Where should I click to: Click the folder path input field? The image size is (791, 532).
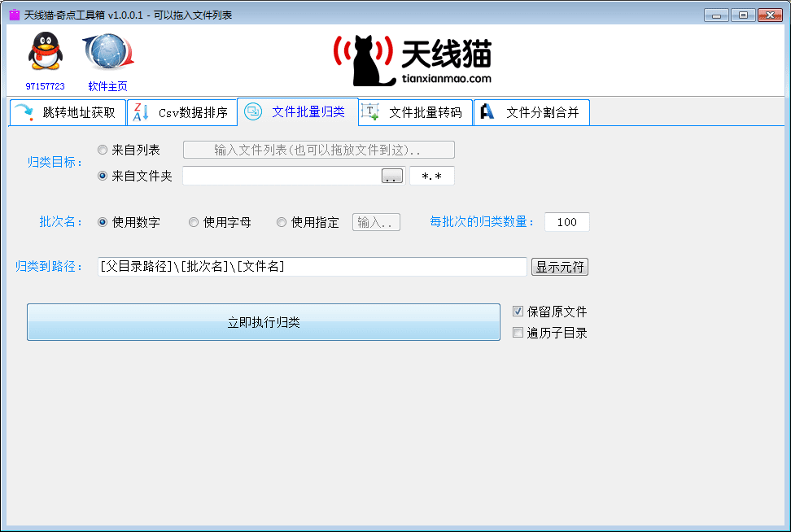(x=282, y=176)
